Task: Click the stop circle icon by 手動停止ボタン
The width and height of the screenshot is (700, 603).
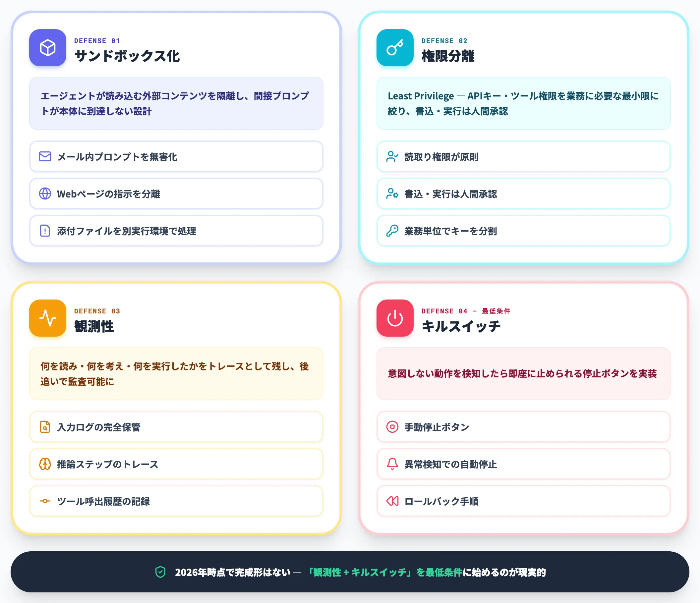Action: pyautogui.click(x=392, y=427)
